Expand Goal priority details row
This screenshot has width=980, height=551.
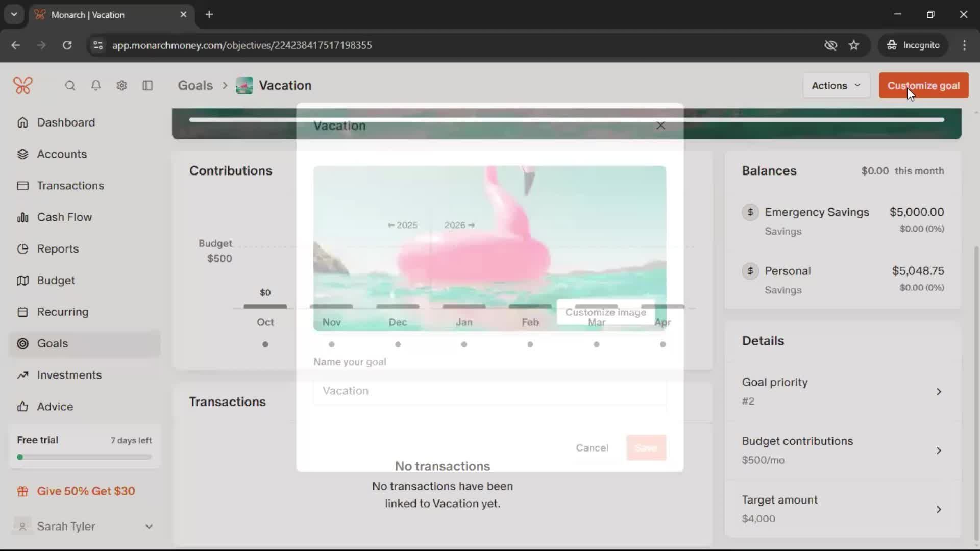pyautogui.click(x=938, y=392)
